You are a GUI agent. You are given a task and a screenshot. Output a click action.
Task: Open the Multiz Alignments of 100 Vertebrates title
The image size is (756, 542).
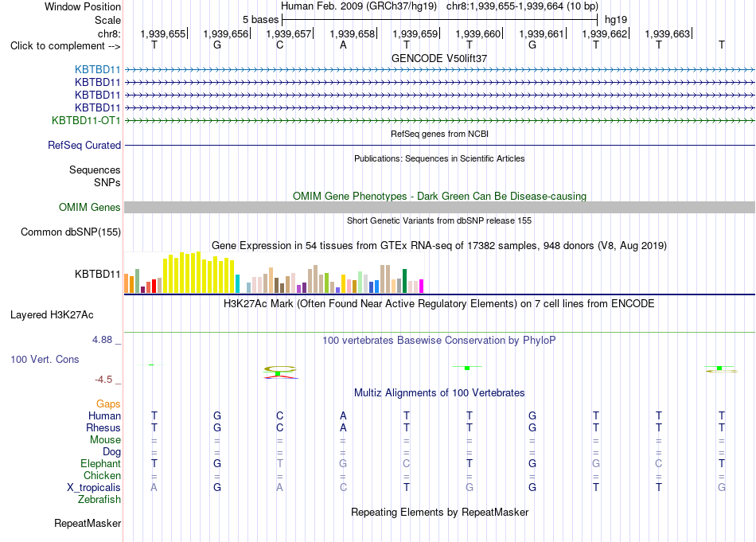(439, 393)
